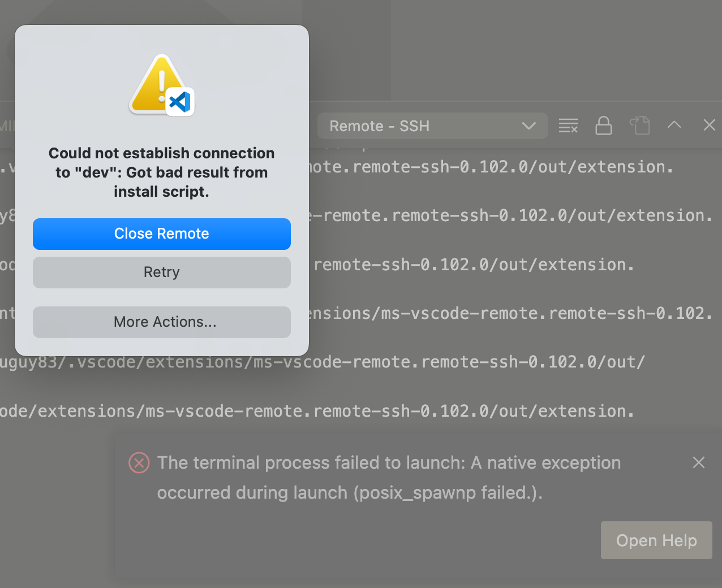
Task: Select the Remote - SSH channel selector
Action: (433, 126)
